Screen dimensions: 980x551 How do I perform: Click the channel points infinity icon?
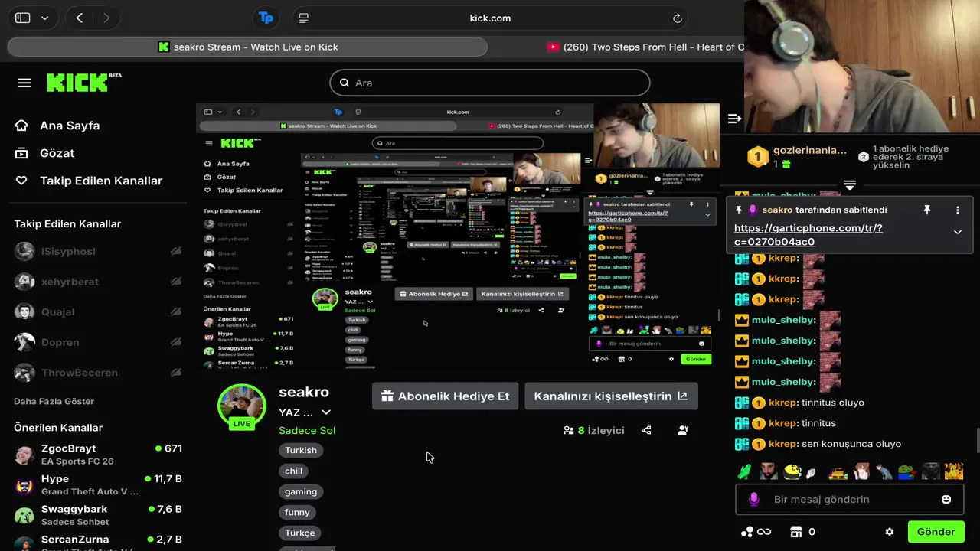click(756, 532)
